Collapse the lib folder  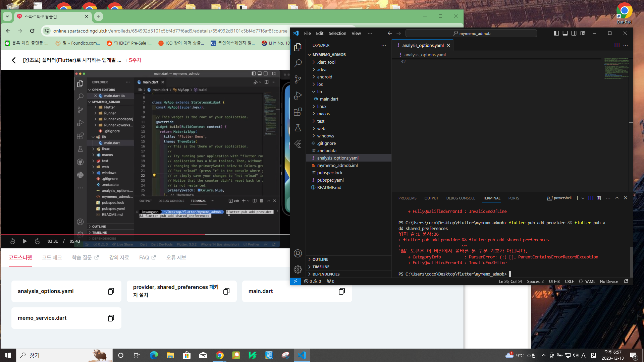pyautogui.click(x=348, y=92)
